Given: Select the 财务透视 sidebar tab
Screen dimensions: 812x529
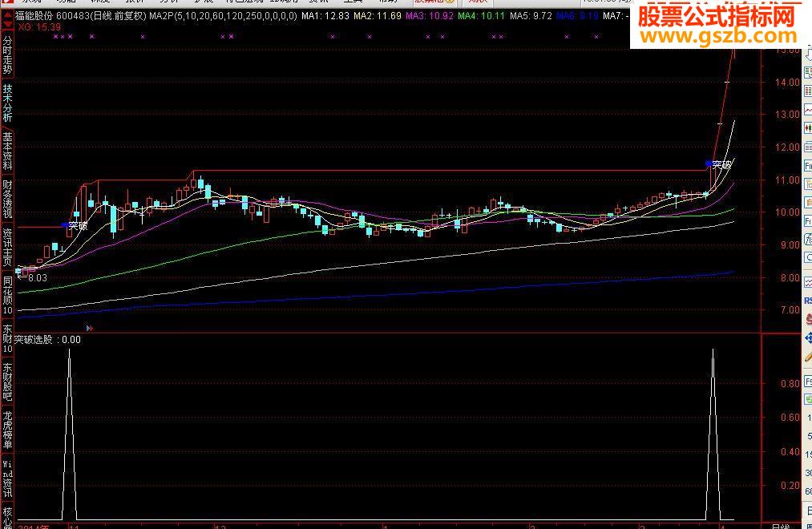Looking at the screenshot, I should (x=7, y=200).
